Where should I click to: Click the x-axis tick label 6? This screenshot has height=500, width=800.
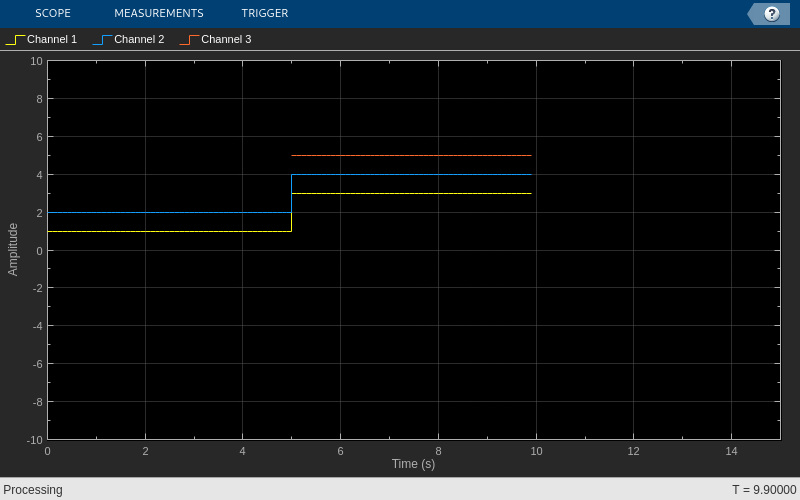click(340, 451)
